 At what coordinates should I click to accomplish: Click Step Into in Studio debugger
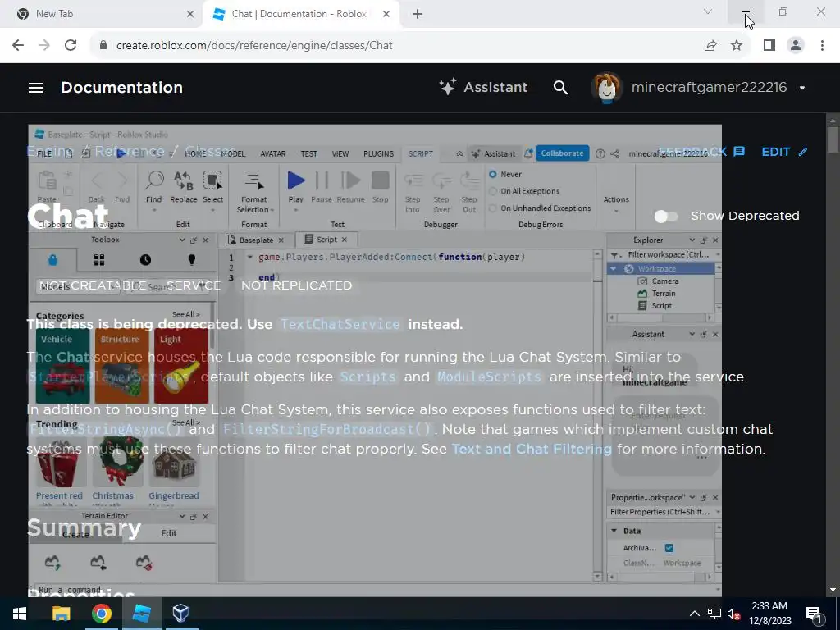pos(413,193)
